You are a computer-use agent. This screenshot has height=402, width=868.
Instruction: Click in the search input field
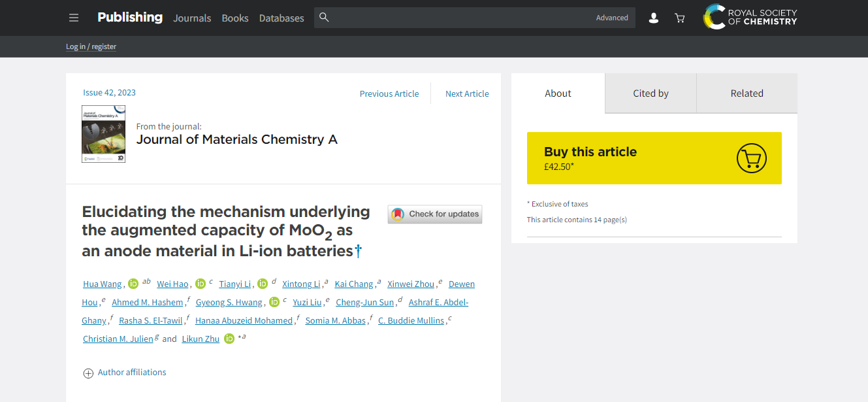(460, 18)
